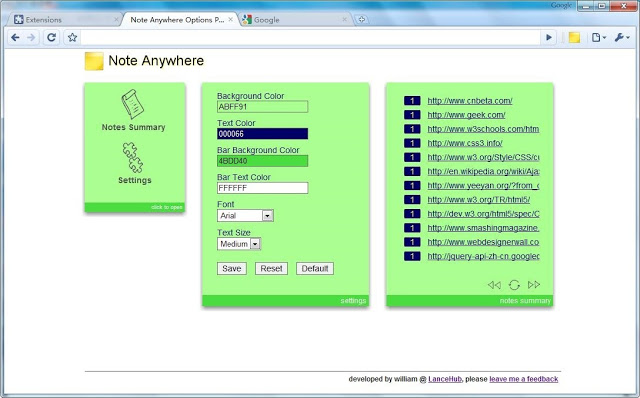Select the dark blue Text Color field
Viewport: 640px width, 398px height.
click(262, 133)
